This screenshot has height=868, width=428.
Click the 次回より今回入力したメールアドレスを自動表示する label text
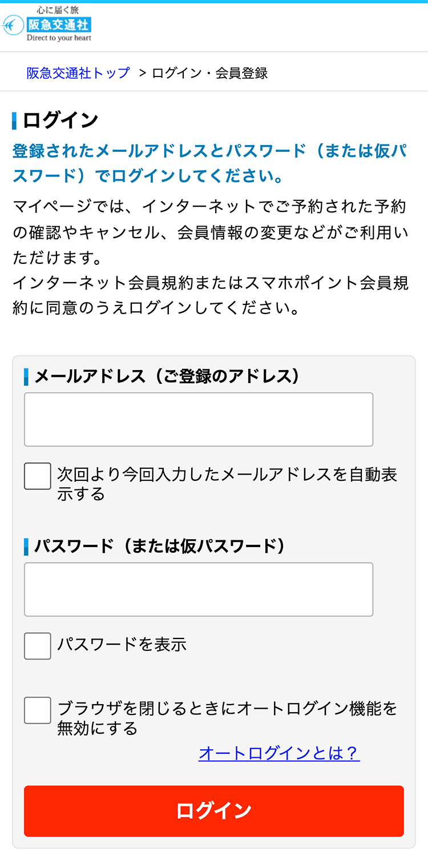(x=227, y=483)
